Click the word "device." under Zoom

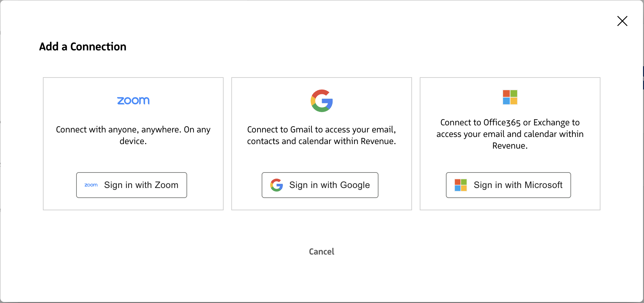point(133,141)
